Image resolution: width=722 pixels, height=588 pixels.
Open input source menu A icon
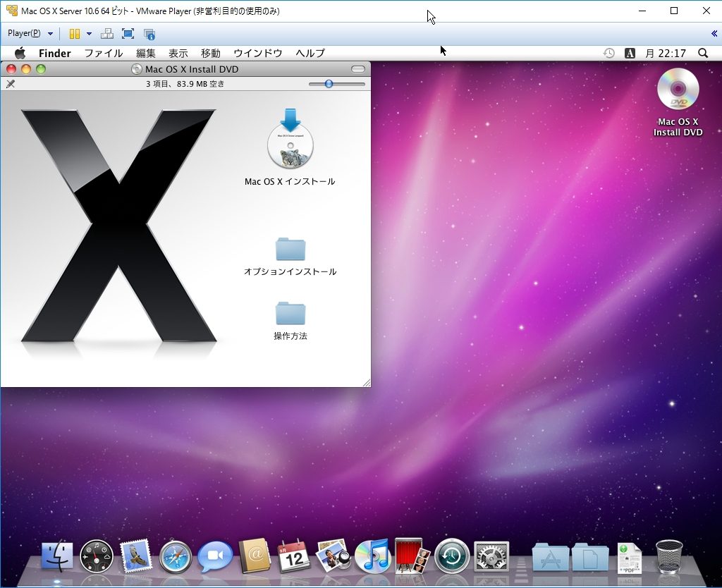tap(630, 54)
